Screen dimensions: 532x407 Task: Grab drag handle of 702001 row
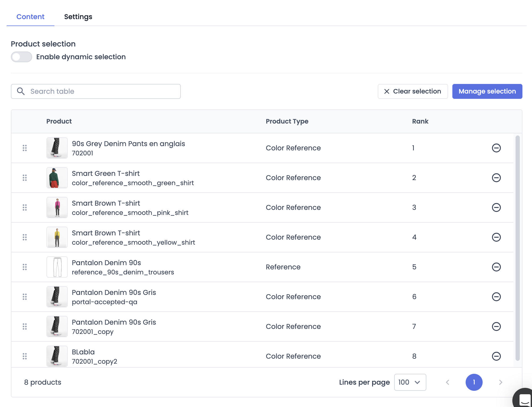pyautogui.click(x=25, y=148)
